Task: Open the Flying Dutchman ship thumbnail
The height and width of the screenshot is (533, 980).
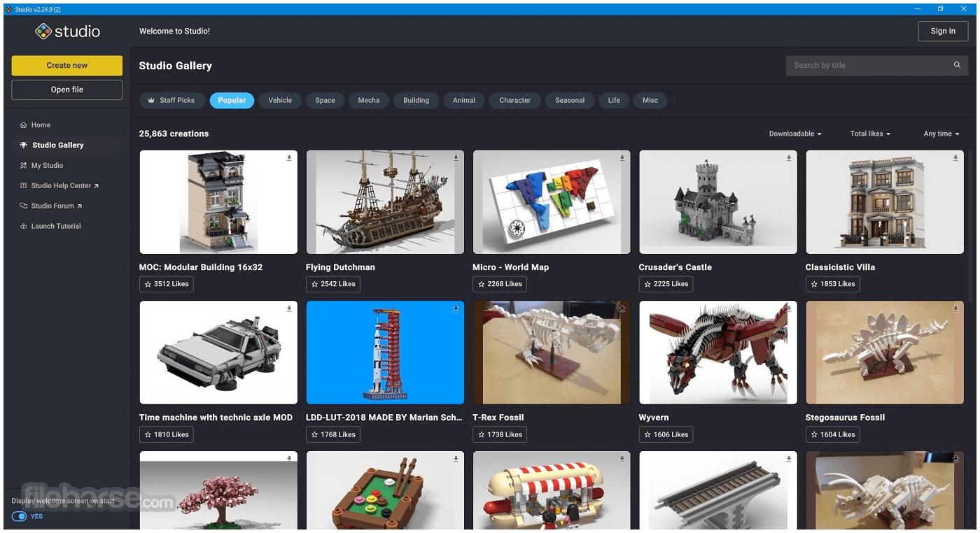Action: 385,202
